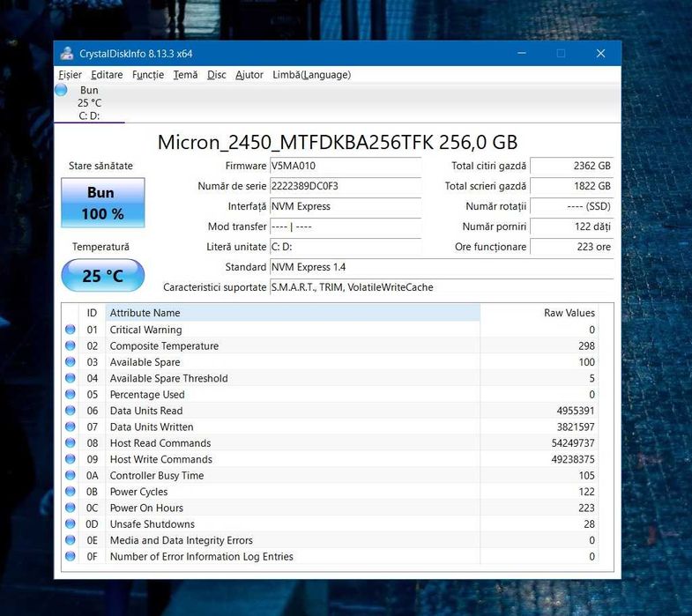Image resolution: width=692 pixels, height=616 pixels.
Task: Click raw value 298 for Composite Temperature
Action: coord(586,346)
